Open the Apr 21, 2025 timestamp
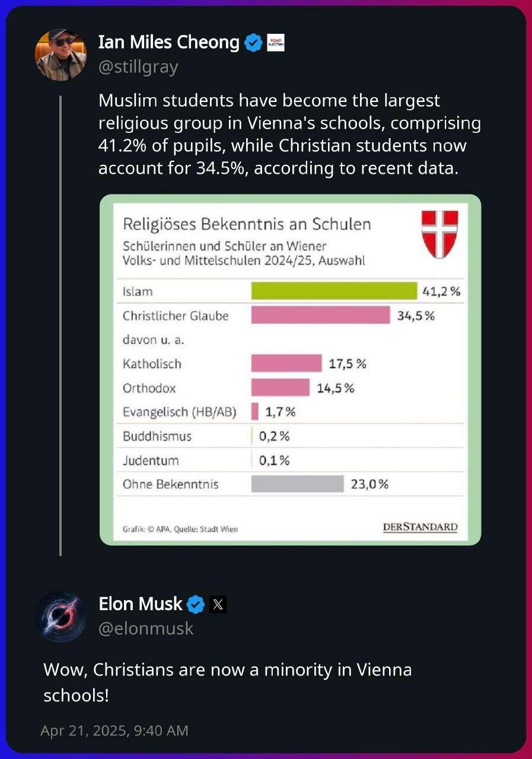Screen dimensions: 532x759 point(114,731)
